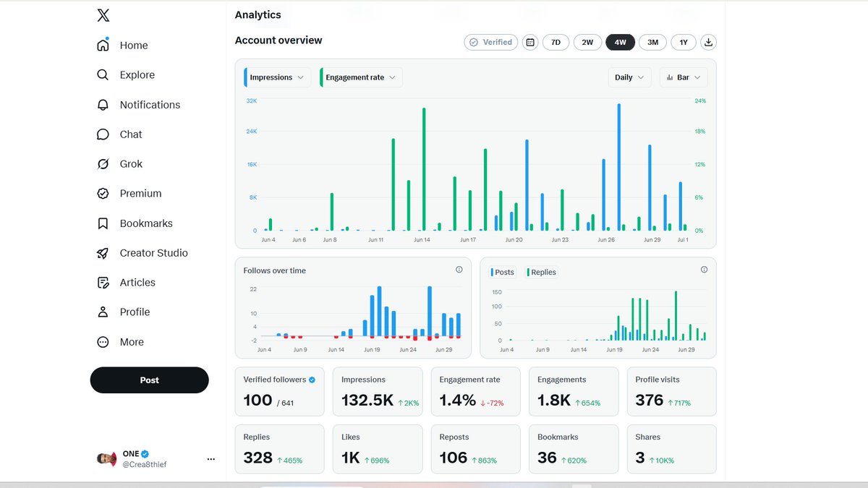868x488 pixels.
Task: Open the Bookmarks 36 stat card
Action: [574, 449]
